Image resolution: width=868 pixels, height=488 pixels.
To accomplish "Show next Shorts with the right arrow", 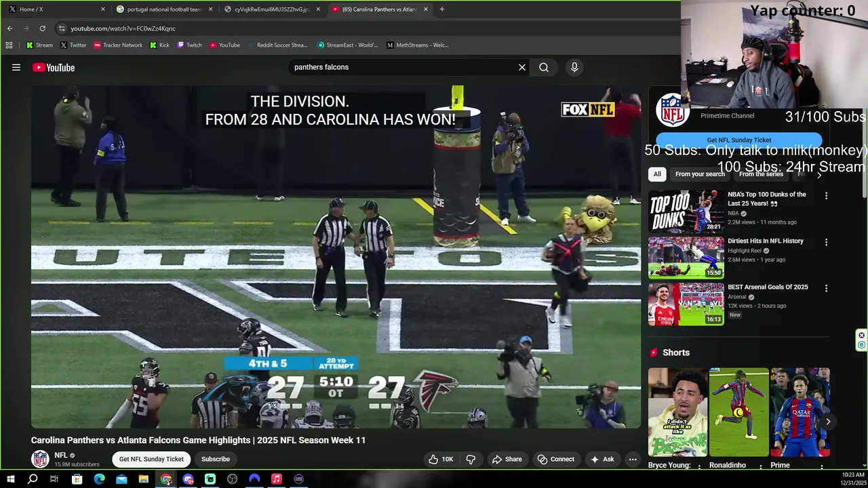I will pyautogui.click(x=828, y=422).
